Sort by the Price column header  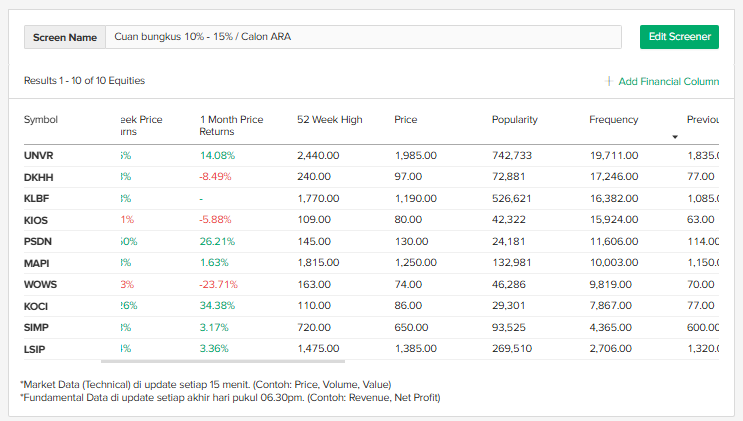click(406, 120)
